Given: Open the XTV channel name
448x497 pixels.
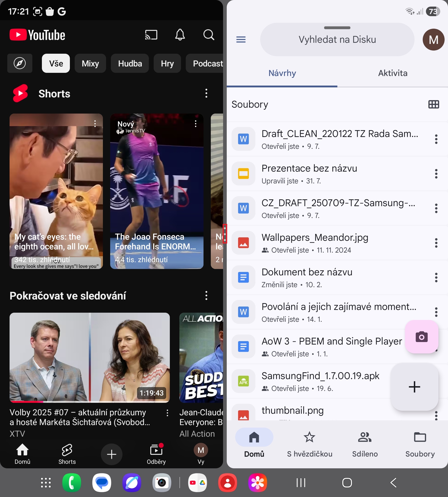Looking at the screenshot, I should click(x=18, y=434).
